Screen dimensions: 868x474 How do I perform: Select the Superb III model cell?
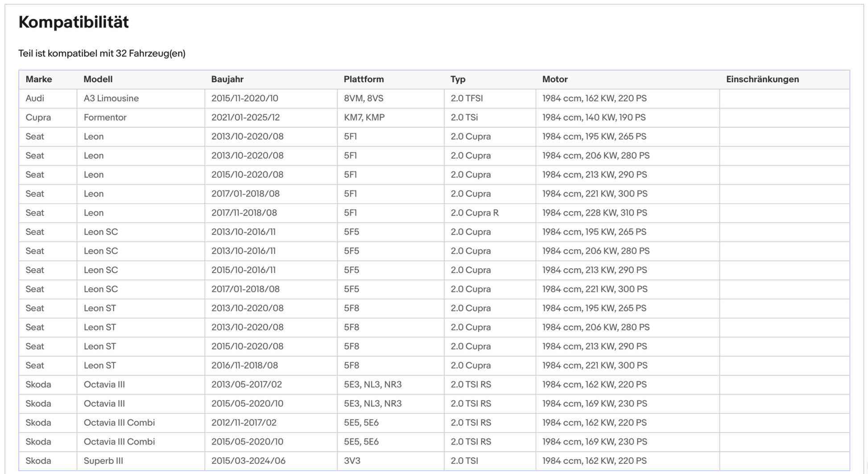(103, 461)
